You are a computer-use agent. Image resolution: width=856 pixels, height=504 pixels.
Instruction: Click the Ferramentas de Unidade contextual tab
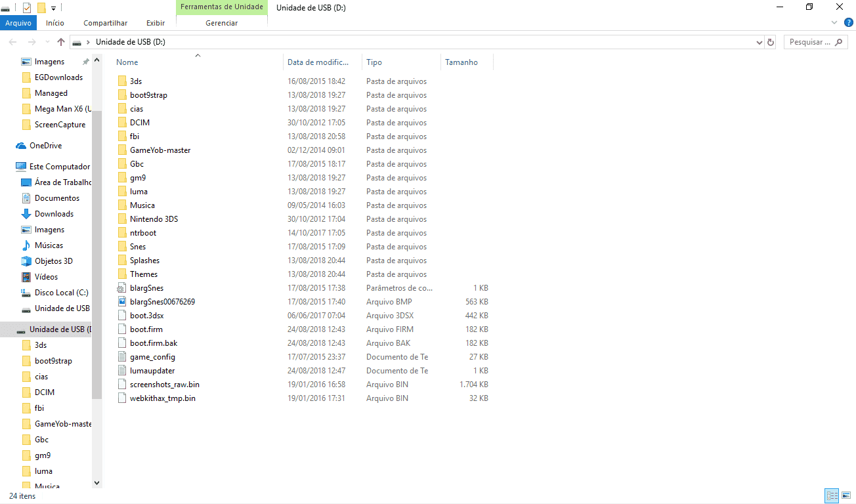pos(222,7)
